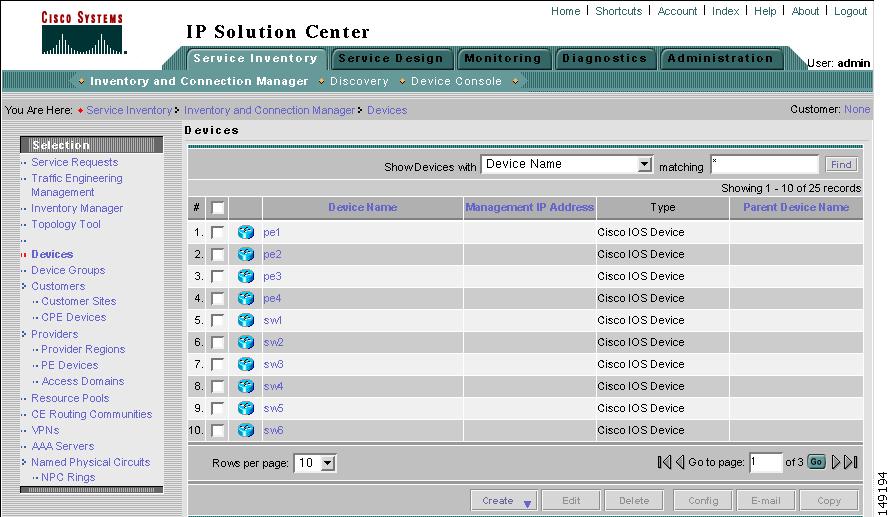
Task: Check the box for device sw4
Action: 217,386
